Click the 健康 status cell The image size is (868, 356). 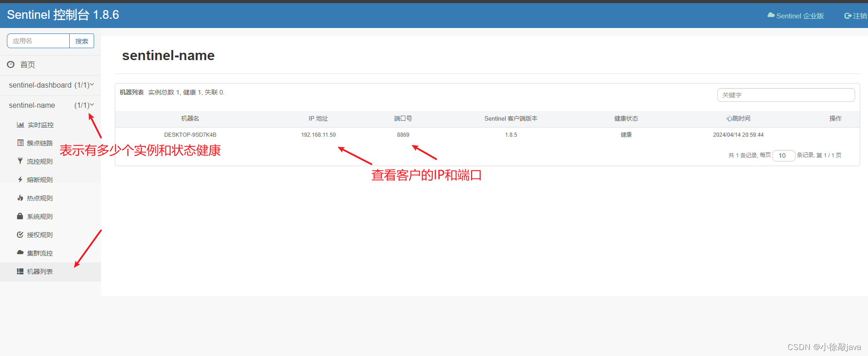click(x=626, y=135)
